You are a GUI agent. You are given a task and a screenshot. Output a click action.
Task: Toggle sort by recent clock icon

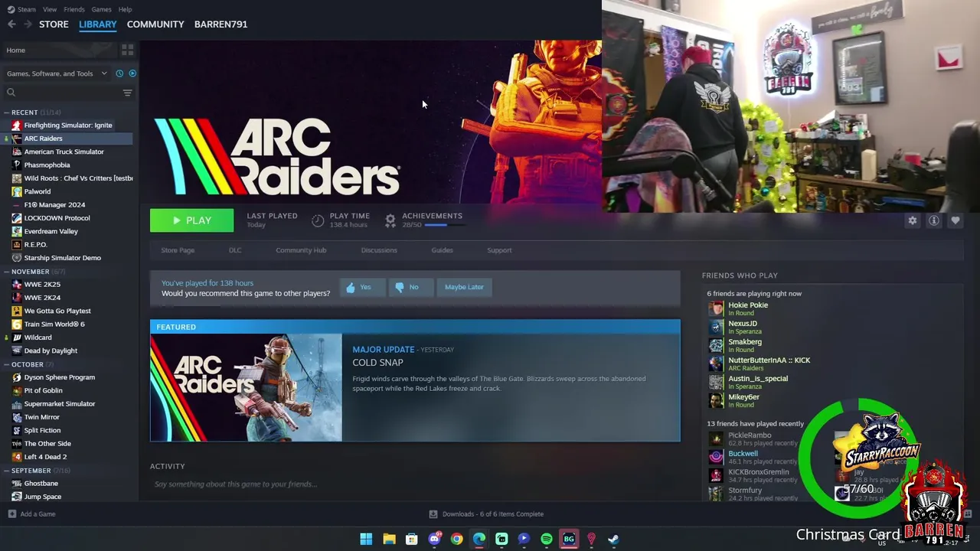119,73
